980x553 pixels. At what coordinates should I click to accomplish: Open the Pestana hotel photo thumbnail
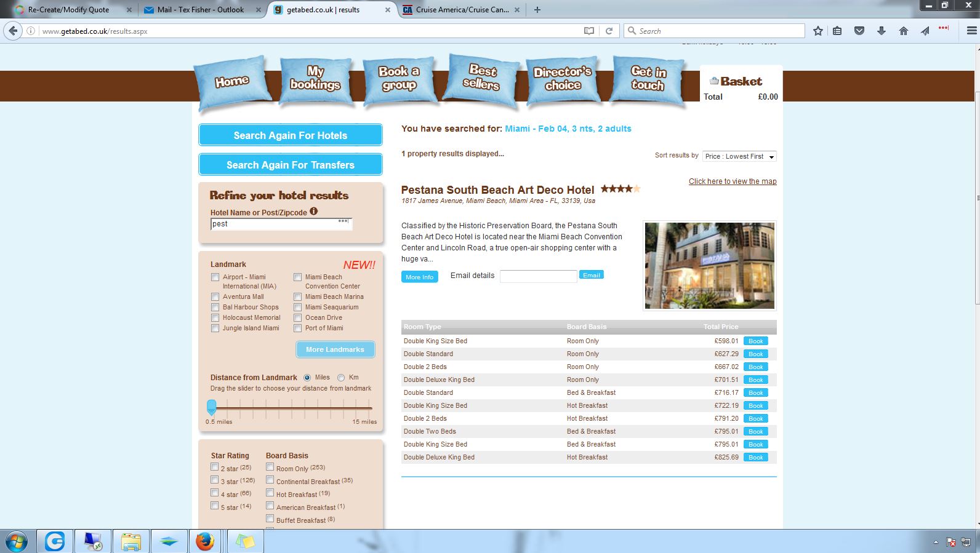[x=710, y=266]
